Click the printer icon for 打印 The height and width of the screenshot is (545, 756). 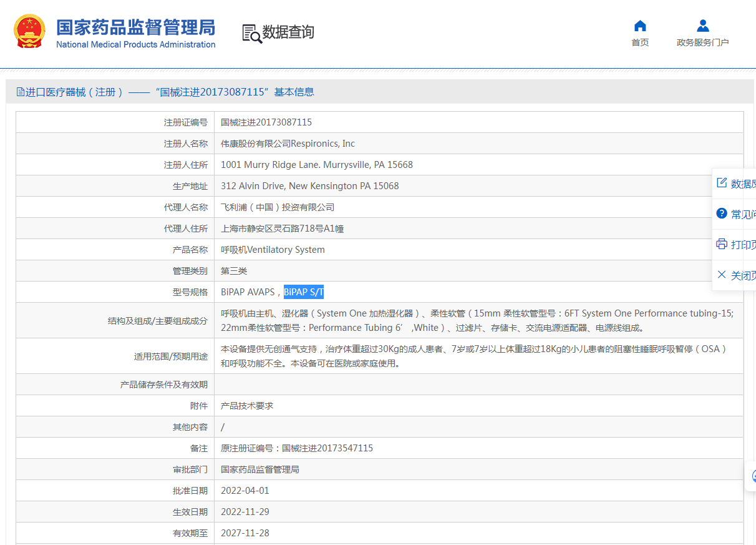click(x=722, y=244)
